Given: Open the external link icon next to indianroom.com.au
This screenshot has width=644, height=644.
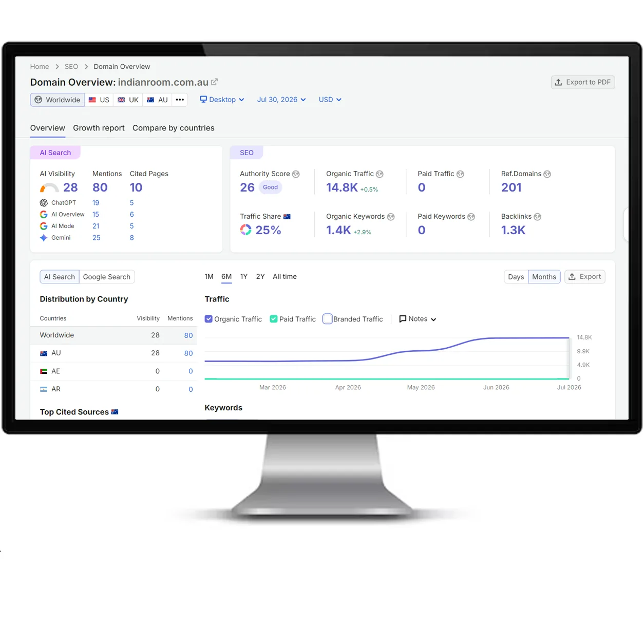Looking at the screenshot, I should click(214, 82).
